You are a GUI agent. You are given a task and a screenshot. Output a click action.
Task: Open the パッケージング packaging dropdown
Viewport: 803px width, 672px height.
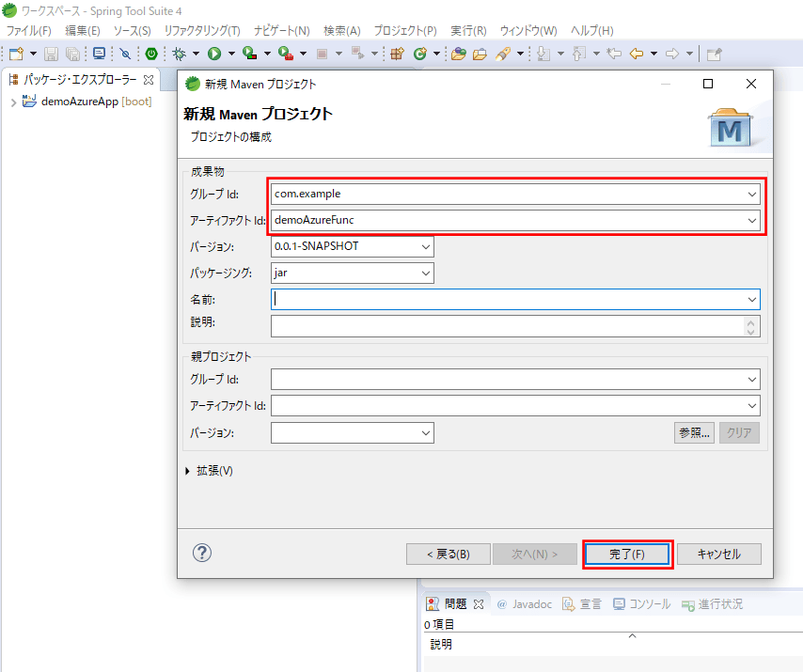tap(426, 273)
